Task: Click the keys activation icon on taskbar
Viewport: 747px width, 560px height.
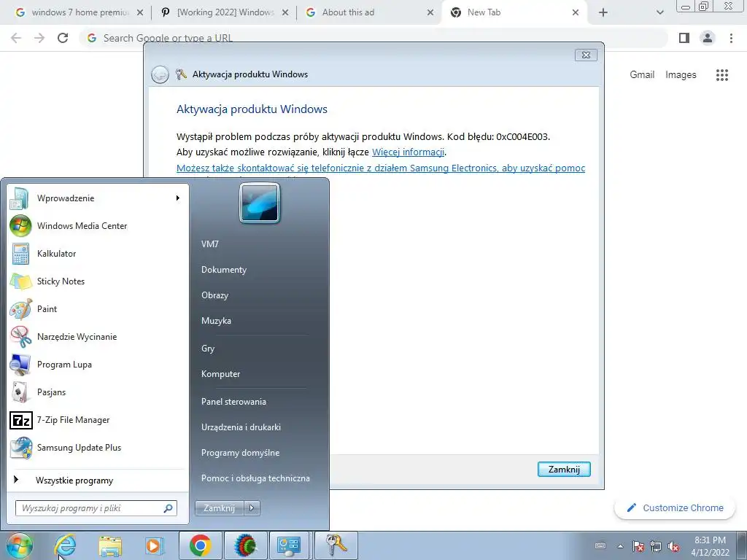Action: (x=335, y=545)
